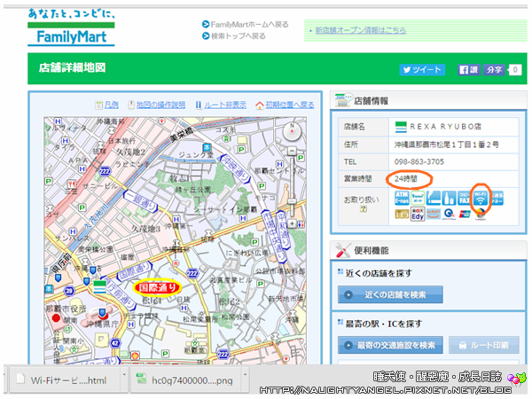The width and height of the screenshot is (532, 399).
Task: Click the Wi-Fi service icon
Action: pyautogui.click(x=480, y=198)
